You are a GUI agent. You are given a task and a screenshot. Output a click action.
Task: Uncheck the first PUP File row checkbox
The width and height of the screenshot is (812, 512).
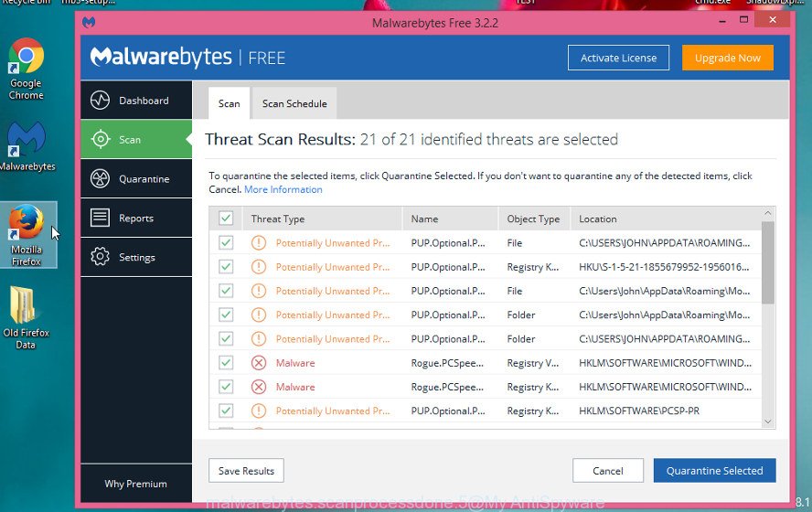click(226, 242)
